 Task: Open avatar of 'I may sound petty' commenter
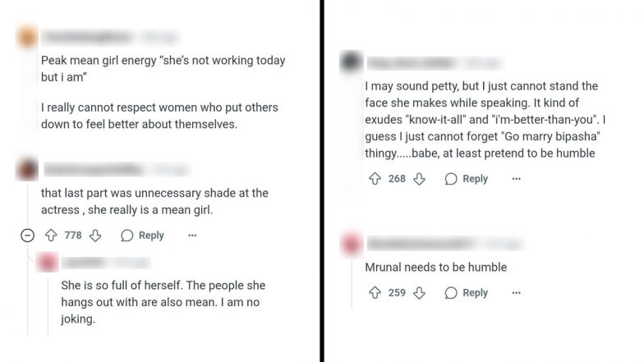coord(351,62)
